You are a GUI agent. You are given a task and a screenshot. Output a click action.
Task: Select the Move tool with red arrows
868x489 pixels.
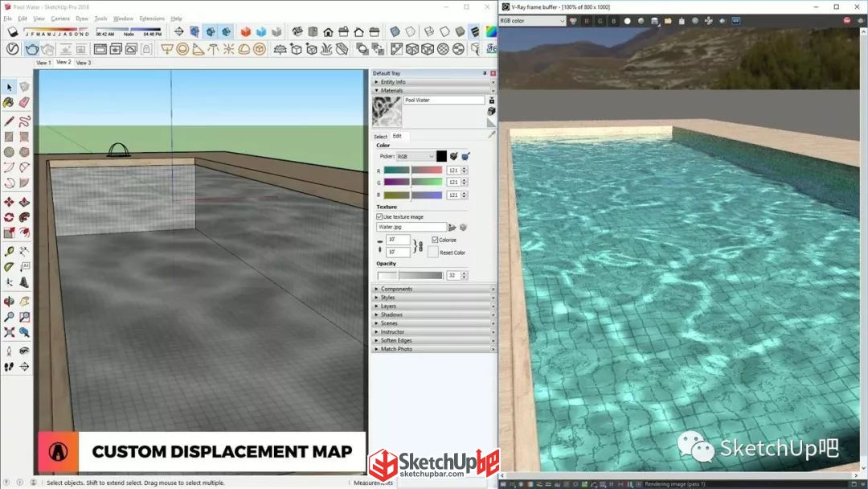pyautogui.click(x=10, y=202)
